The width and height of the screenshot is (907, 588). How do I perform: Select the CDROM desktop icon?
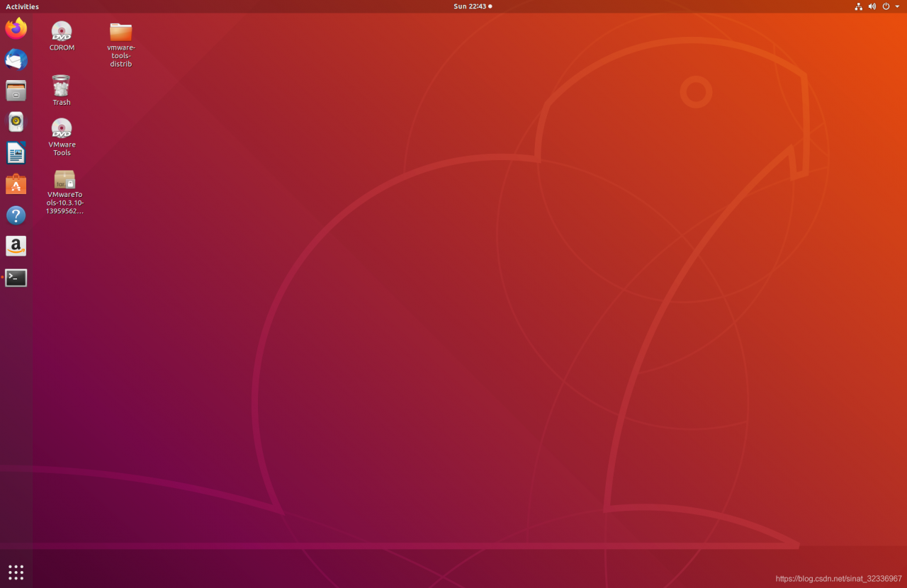click(x=62, y=36)
